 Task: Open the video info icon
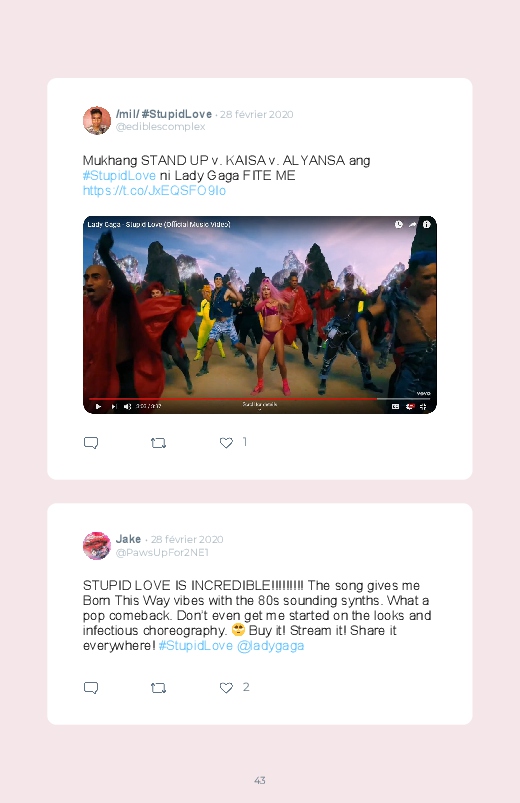pyautogui.click(x=426, y=224)
